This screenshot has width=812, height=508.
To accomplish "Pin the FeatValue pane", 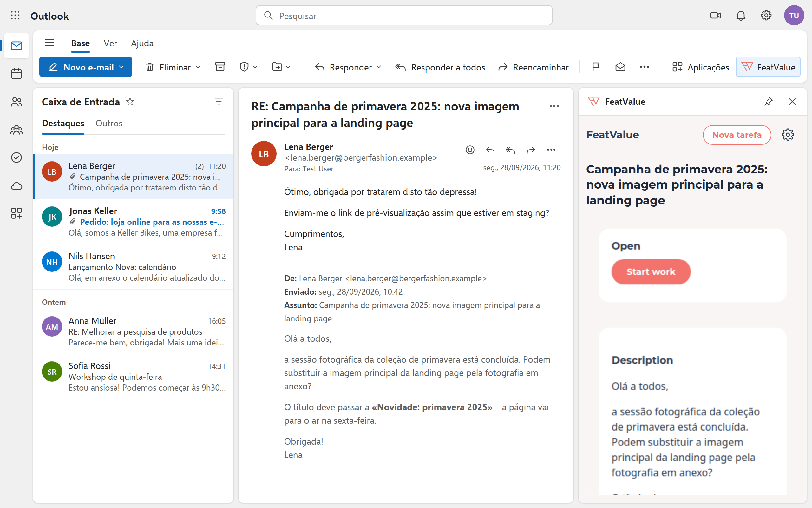I will (x=768, y=102).
